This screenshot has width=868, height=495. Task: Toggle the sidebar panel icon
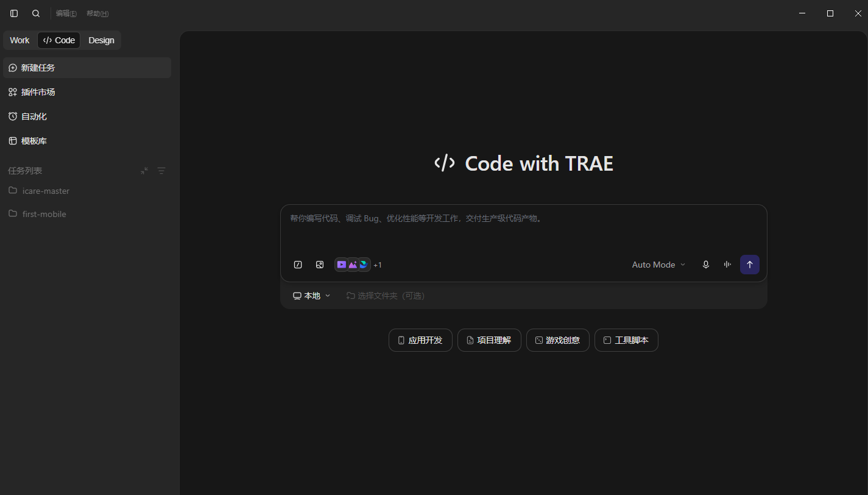[14, 13]
